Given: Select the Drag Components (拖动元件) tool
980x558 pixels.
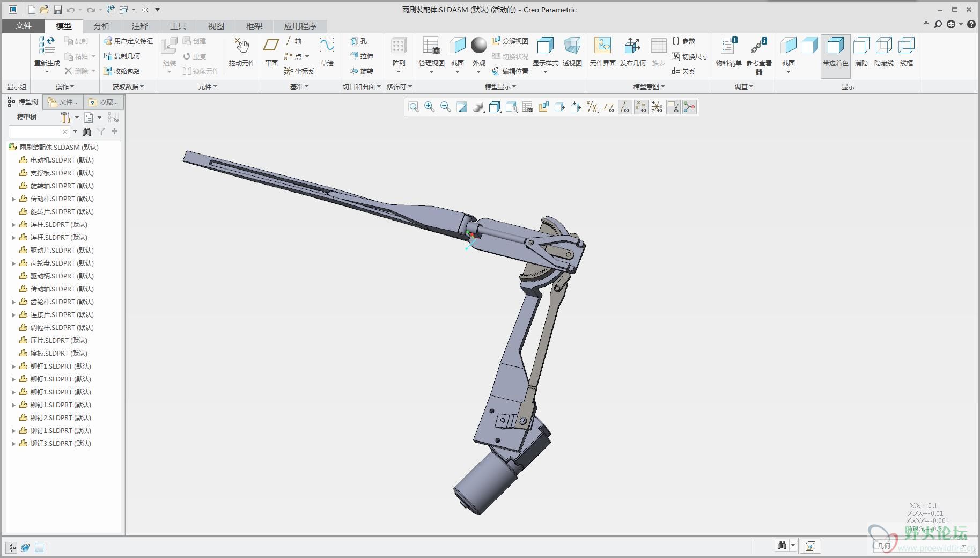Looking at the screenshot, I should (x=241, y=47).
